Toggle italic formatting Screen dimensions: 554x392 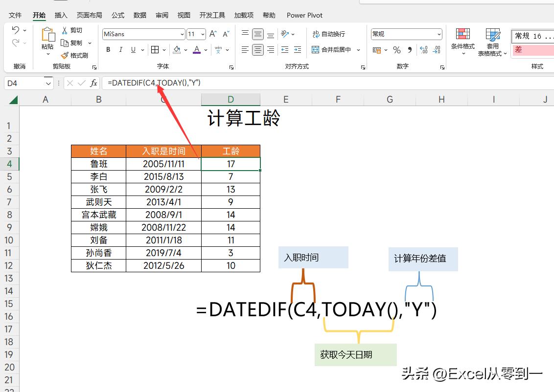(120, 49)
